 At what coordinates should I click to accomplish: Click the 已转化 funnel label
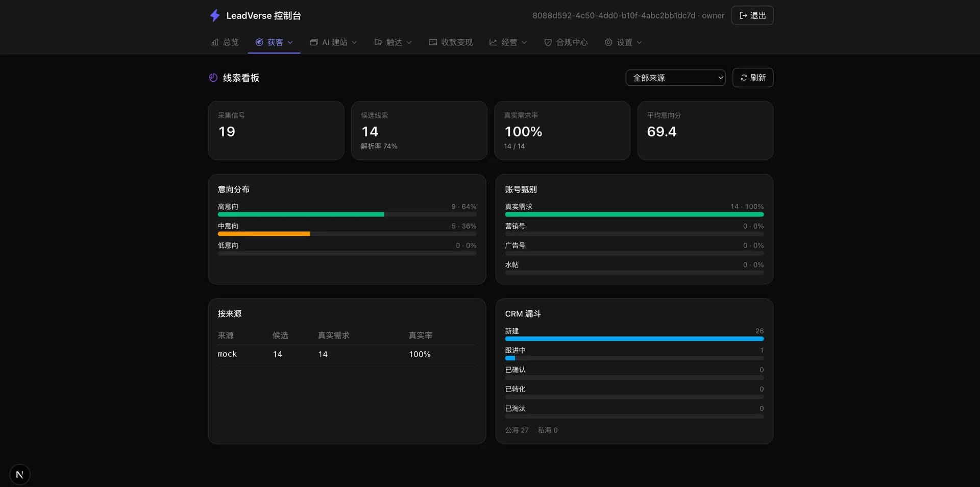[x=516, y=389]
